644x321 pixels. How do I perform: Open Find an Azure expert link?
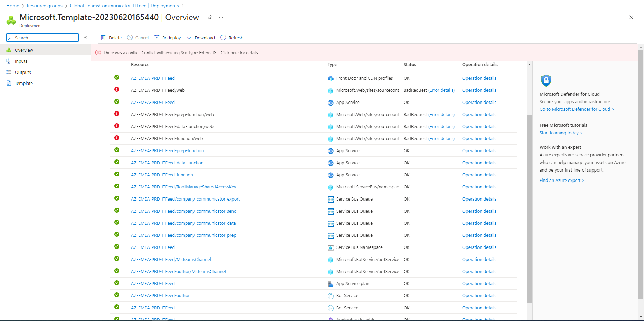coord(562,180)
